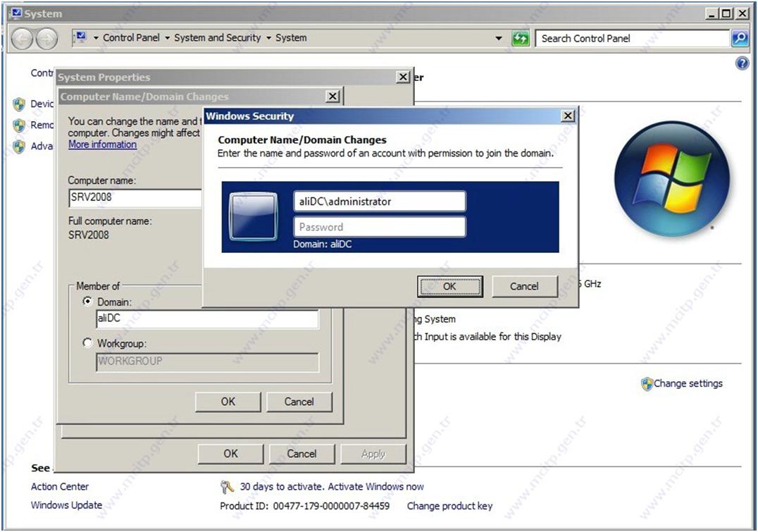Click Cancel in System Properties dialog
Screen dimensions: 758x532
[302, 454]
